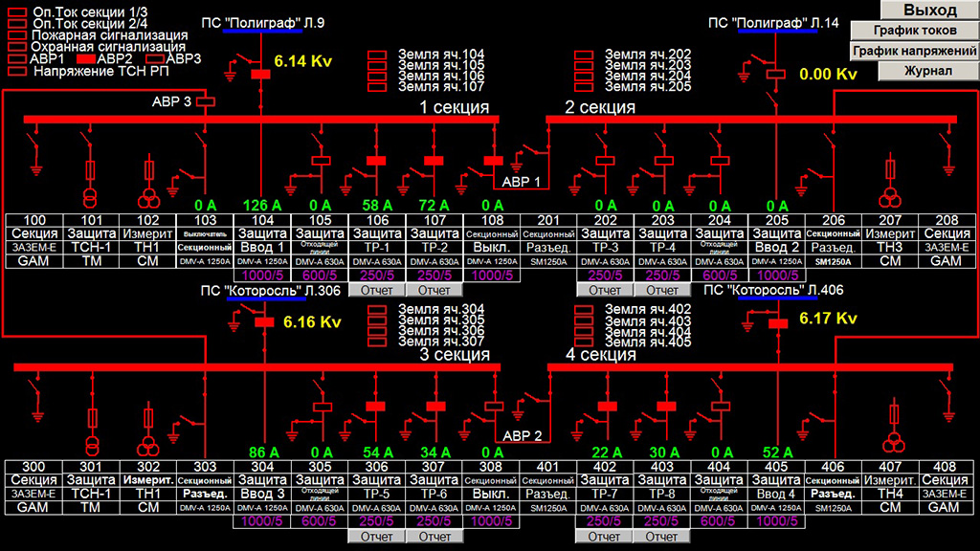The width and height of the screenshot is (980, 551).
Task: Select the Ввод 3 breaker on Которосль Л.306
Action: [x=264, y=322]
